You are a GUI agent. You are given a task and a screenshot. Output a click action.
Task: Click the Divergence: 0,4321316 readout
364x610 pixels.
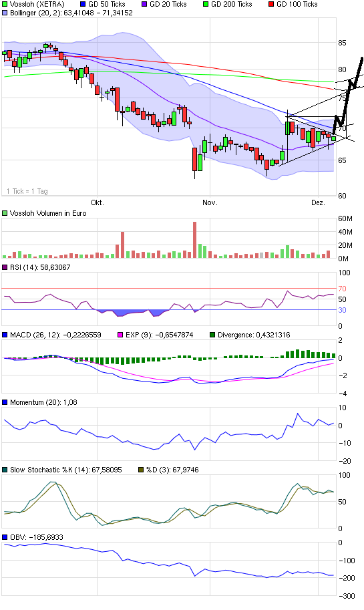pyautogui.click(x=254, y=335)
